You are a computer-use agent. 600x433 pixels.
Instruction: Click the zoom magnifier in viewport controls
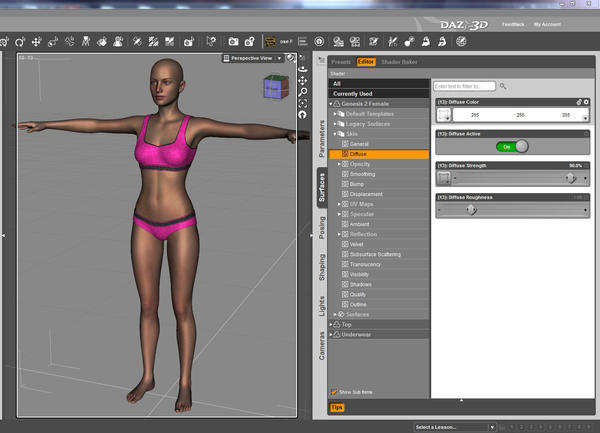tap(303, 92)
